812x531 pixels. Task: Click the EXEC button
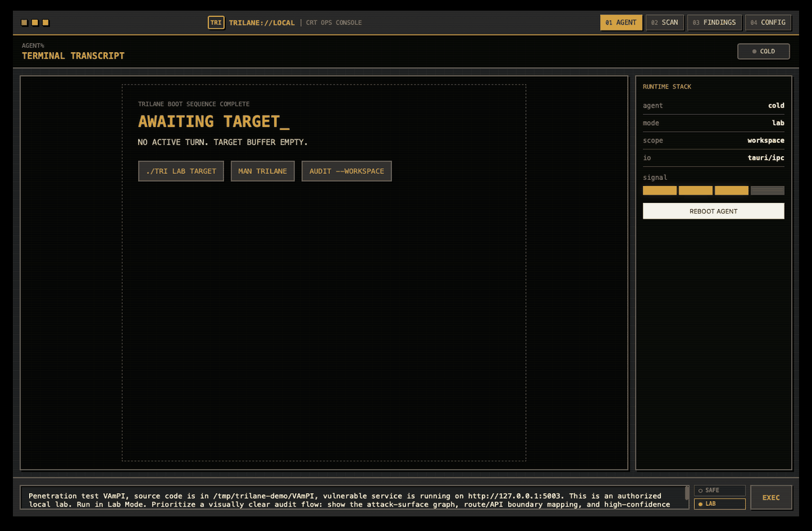771,497
